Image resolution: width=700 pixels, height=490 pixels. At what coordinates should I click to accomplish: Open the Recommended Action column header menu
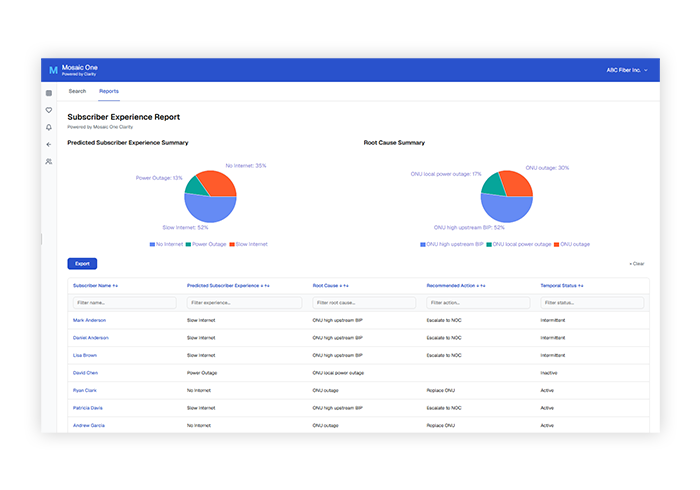click(455, 285)
